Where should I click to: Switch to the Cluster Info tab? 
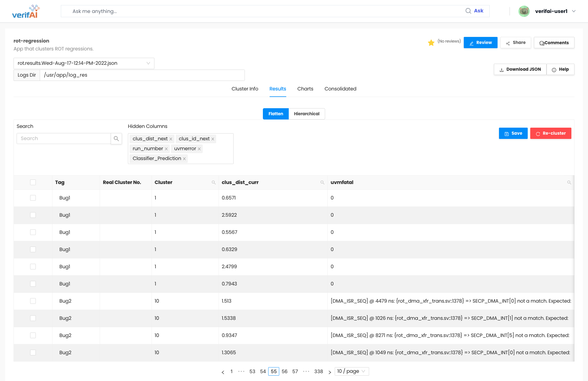[x=245, y=89]
